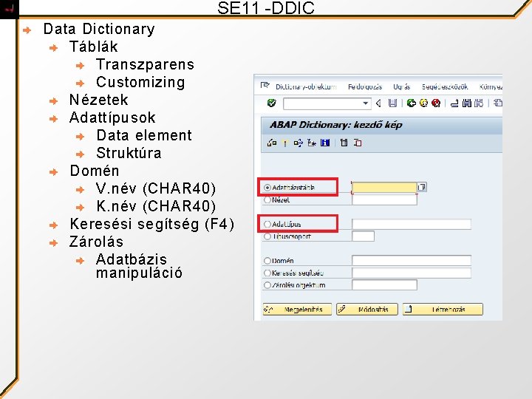Click the green Back arrow icon
The height and width of the screenshot is (399, 532).
tap(412, 103)
